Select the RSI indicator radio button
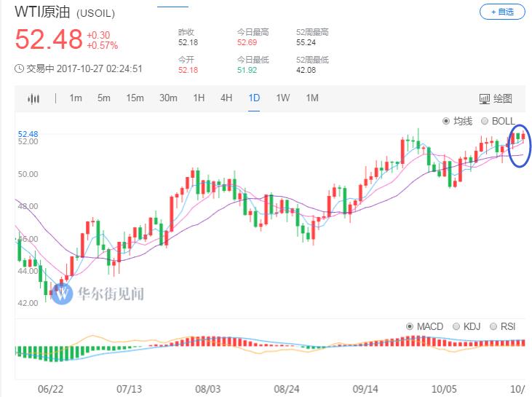532x397 pixels. pyautogui.click(x=493, y=326)
